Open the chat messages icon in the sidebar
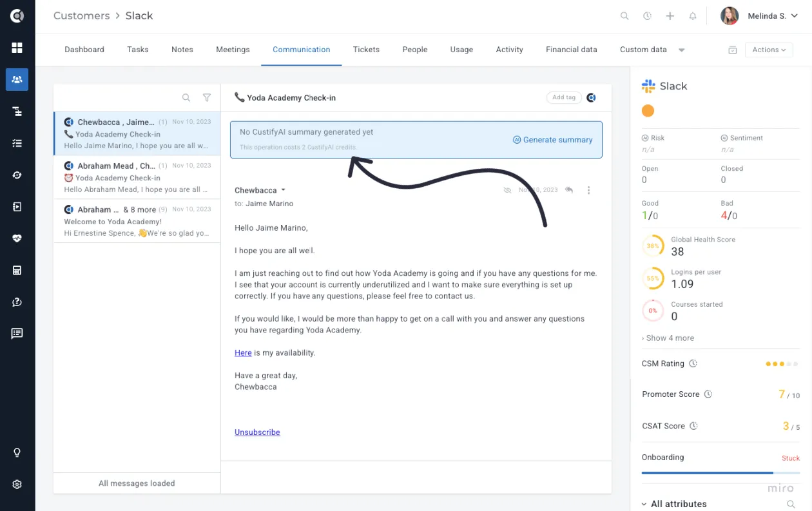The image size is (812, 511). (17, 333)
